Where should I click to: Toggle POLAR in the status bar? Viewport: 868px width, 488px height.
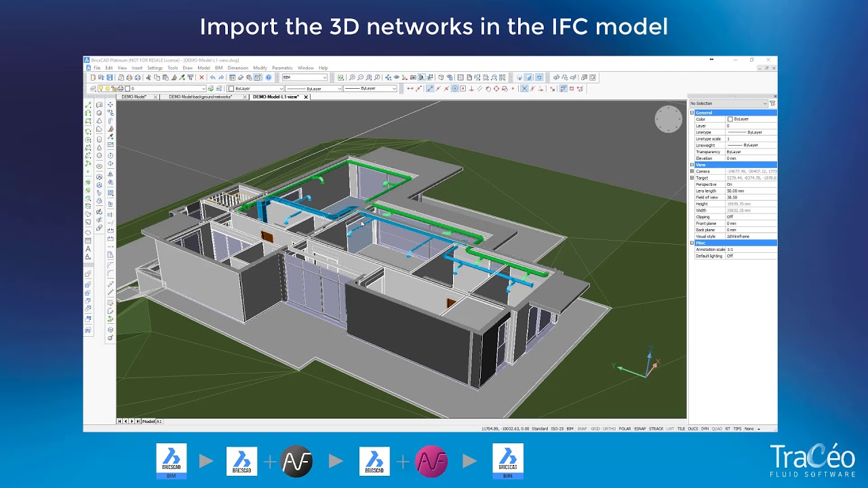pyautogui.click(x=625, y=428)
